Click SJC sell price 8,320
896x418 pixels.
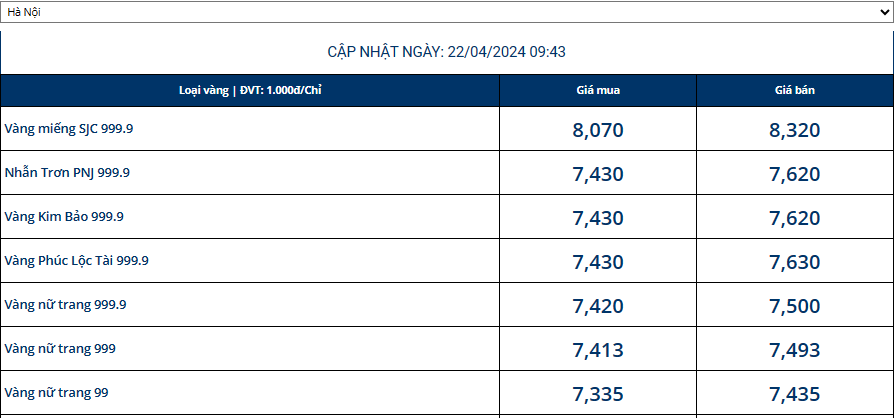(x=795, y=130)
